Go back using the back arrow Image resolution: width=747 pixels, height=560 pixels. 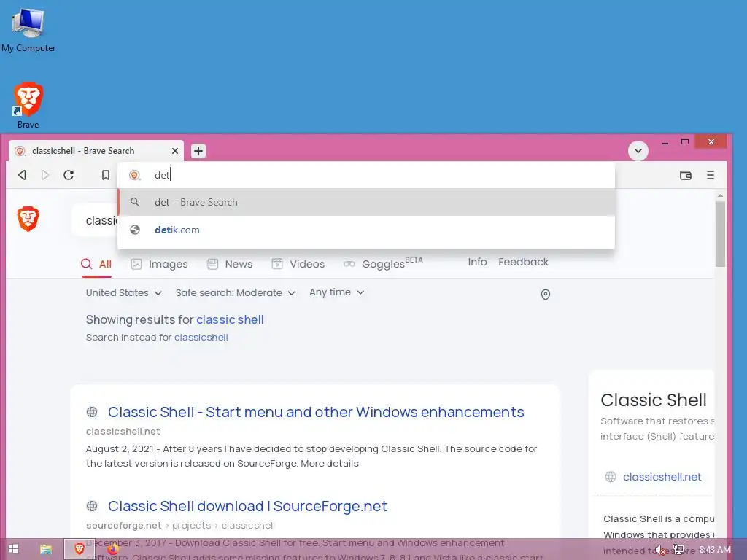(x=22, y=175)
